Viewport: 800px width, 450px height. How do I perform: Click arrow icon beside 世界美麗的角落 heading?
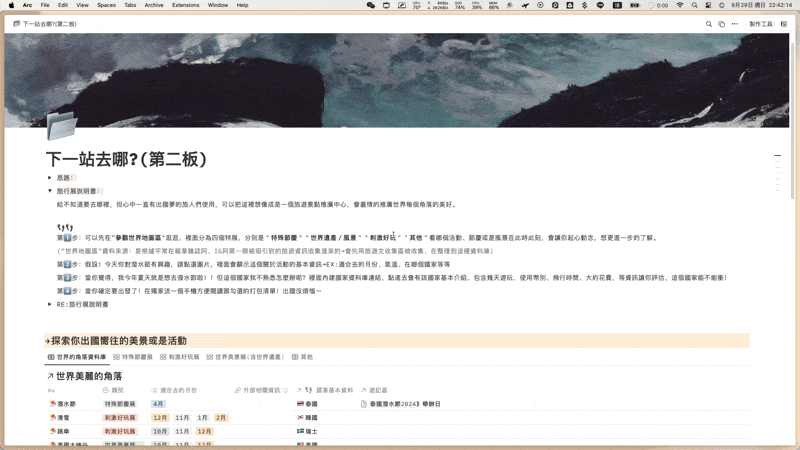coord(50,376)
